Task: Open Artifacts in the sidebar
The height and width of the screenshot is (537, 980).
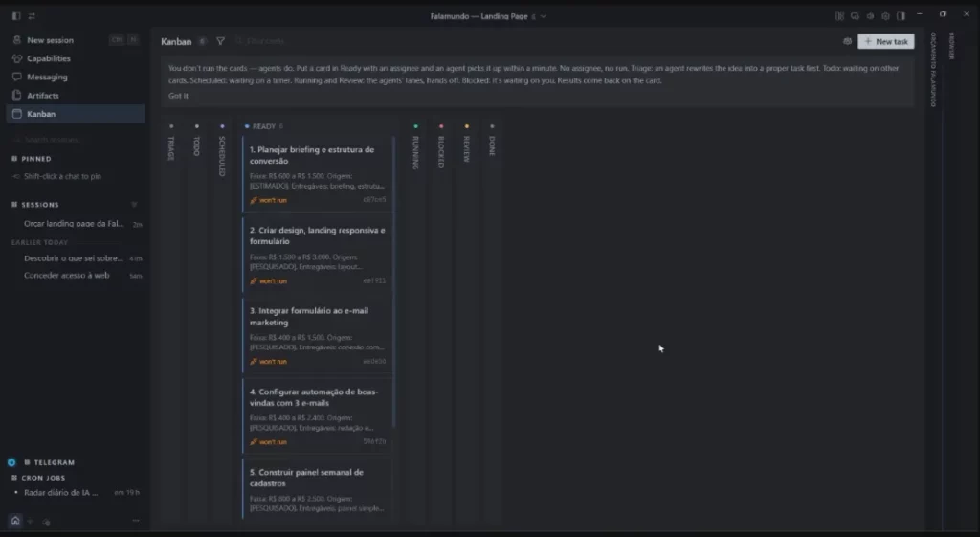Action: pyautogui.click(x=76, y=95)
